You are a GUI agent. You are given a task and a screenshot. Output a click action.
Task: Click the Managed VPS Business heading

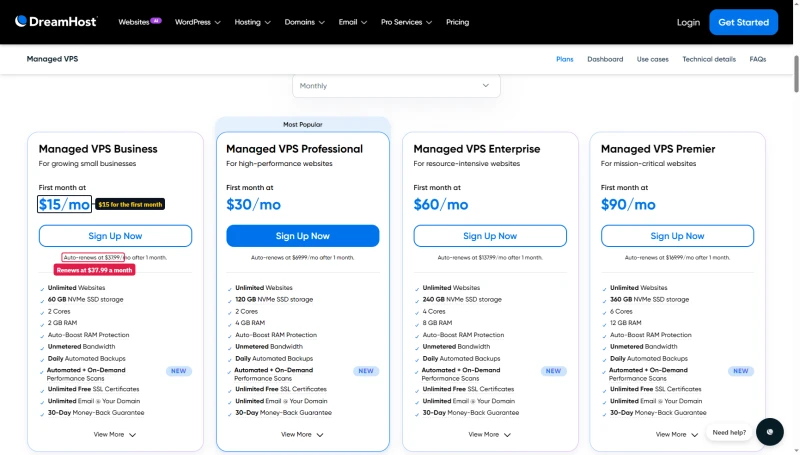98,149
